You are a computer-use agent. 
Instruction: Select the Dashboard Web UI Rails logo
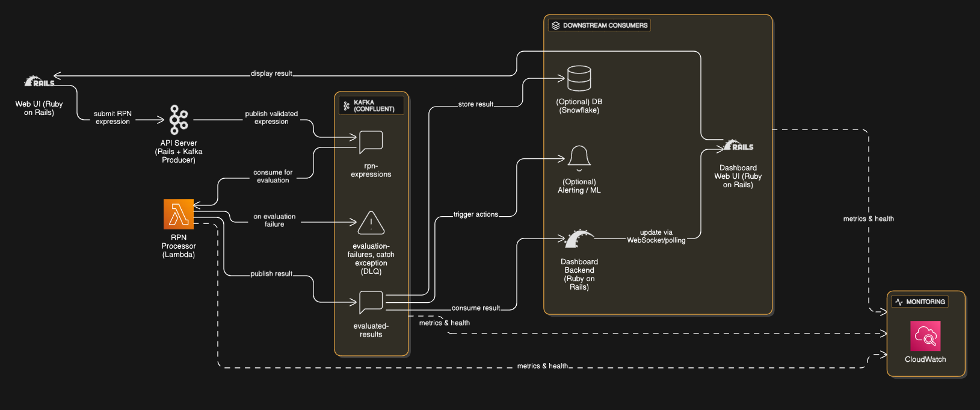coord(738,146)
